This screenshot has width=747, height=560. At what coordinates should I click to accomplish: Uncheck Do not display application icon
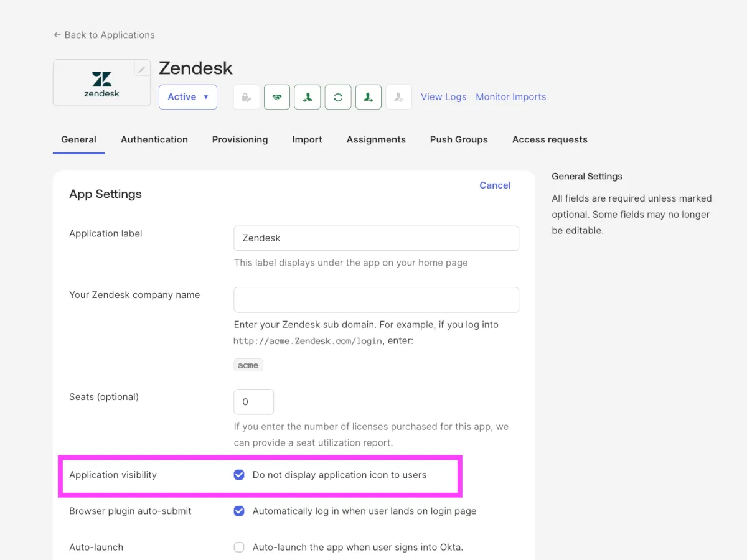pyautogui.click(x=239, y=475)
